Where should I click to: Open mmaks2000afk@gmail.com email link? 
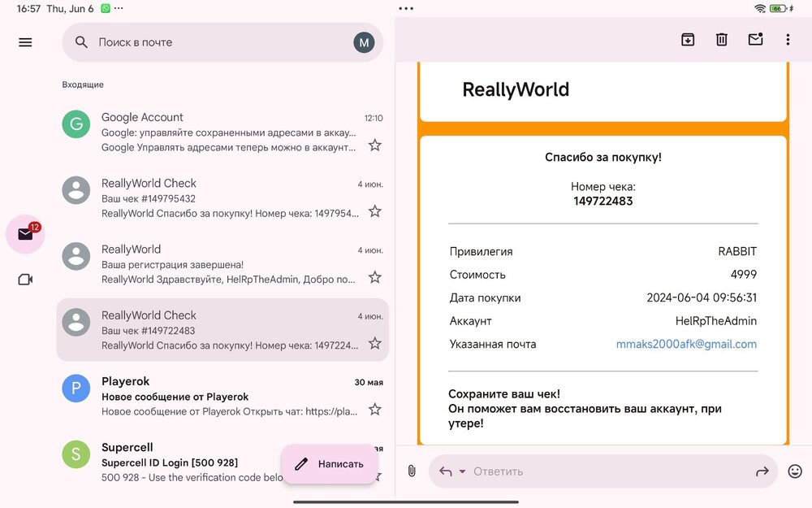686,344
